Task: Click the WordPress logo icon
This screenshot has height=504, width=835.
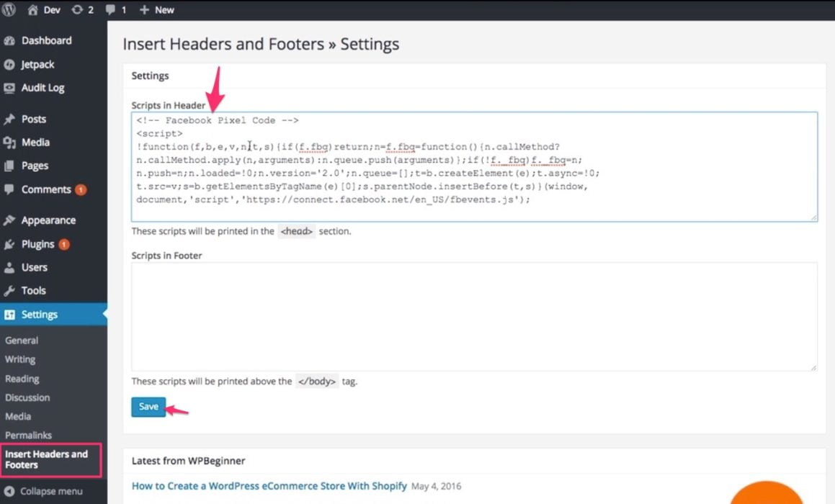Action: coord(9,10)
